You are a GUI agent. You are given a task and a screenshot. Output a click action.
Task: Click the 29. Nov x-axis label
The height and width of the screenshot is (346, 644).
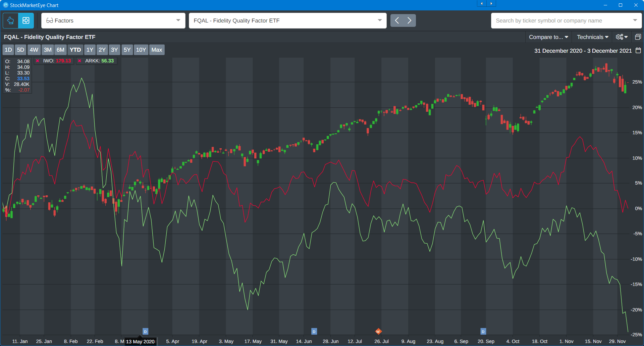[x=617, y=341]
